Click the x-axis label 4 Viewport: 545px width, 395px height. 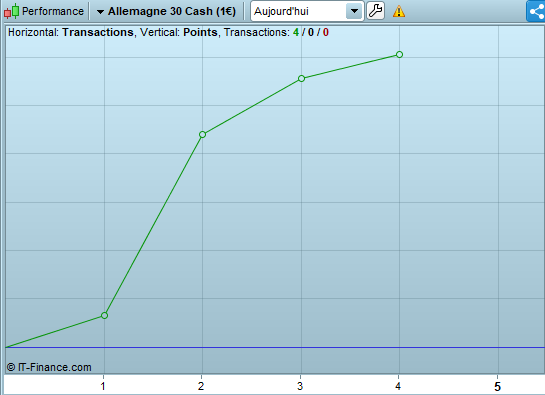(x=398, y=386)
